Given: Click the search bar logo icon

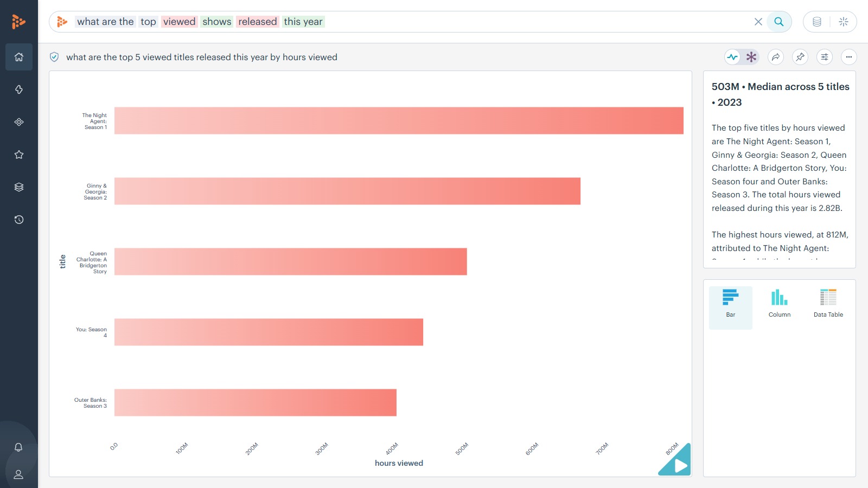Looking at the screenshot, I should point(62,22).
